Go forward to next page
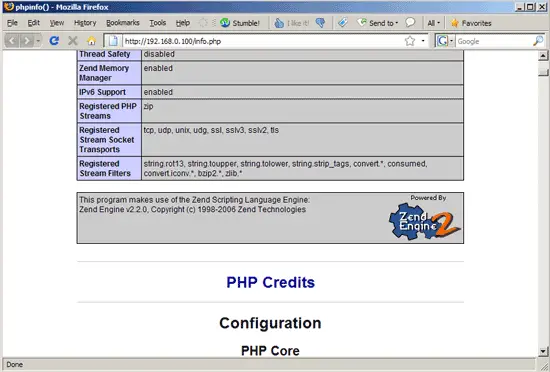The width and height of the screenshot is (550, 372). pyautogui.click(x=27, y=41)
